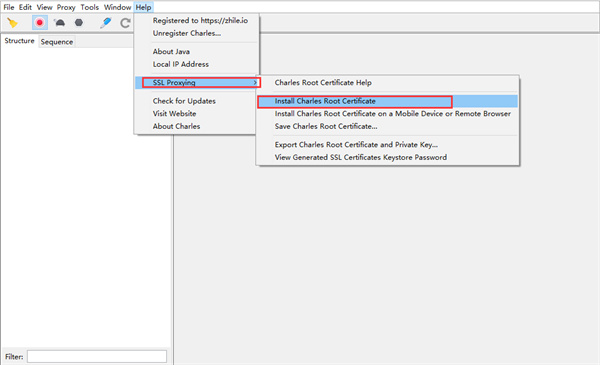Open the View menu

44,7
